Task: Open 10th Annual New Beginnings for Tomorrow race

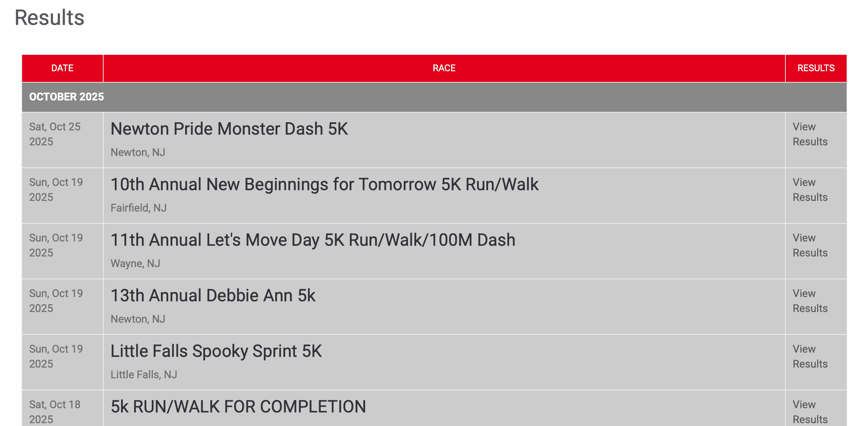Action: (324, 185)
